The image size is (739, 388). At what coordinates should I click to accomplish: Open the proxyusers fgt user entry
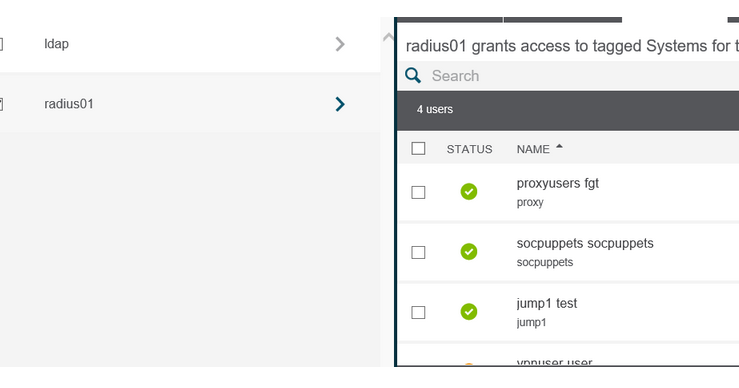[x=557, y=183]
